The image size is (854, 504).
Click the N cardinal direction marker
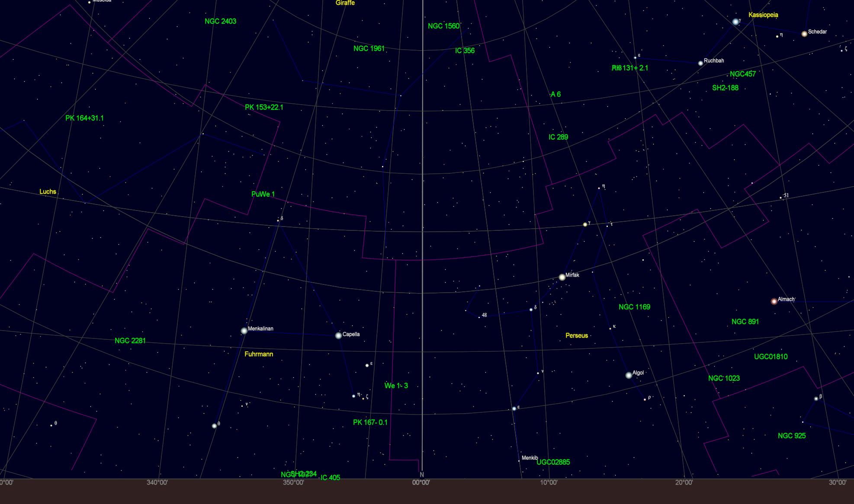pyautogui.click(x=422, y=474)
